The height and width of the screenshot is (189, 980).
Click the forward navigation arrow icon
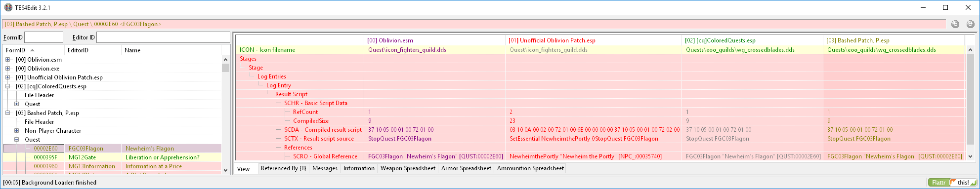pos(971,24)
